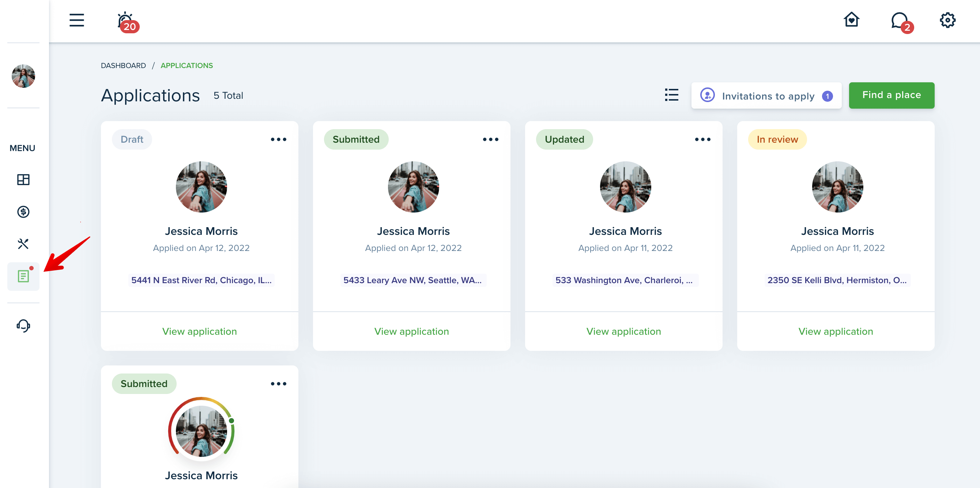
Task: Go to DASHBOARD breadcrumb
Action: [123, 65]
